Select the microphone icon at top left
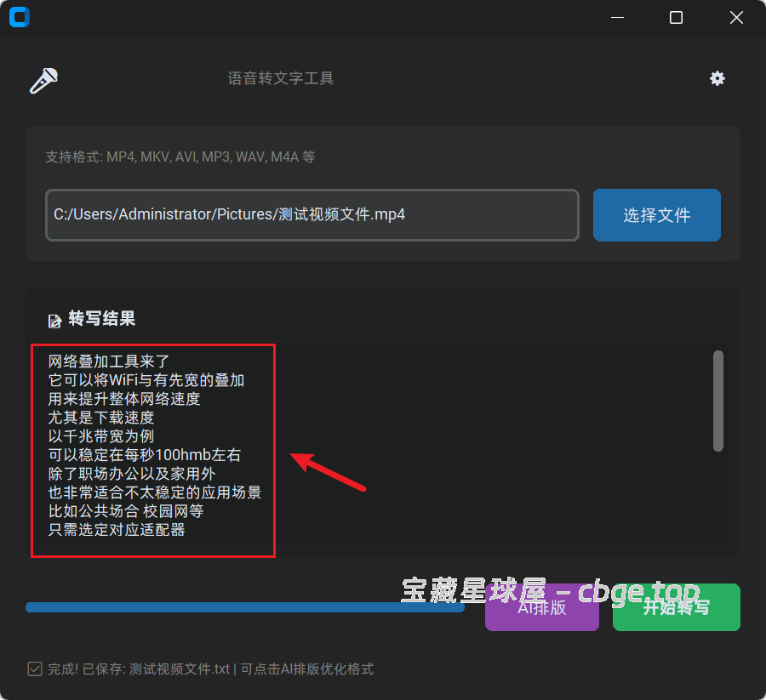Image resolution: width=766 pixels, height=700 pixels. [x=43, y=78]
